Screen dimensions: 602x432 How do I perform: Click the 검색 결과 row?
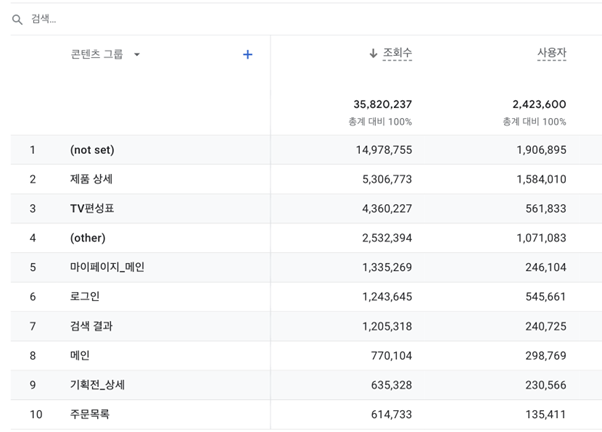[306, 326]
